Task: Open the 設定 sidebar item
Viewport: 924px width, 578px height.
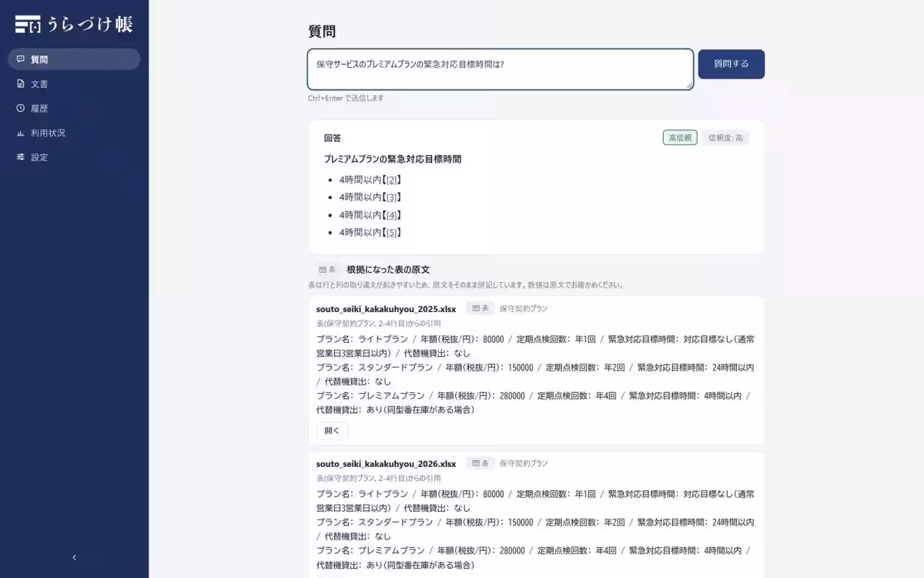Action: [x=74, y=157]
